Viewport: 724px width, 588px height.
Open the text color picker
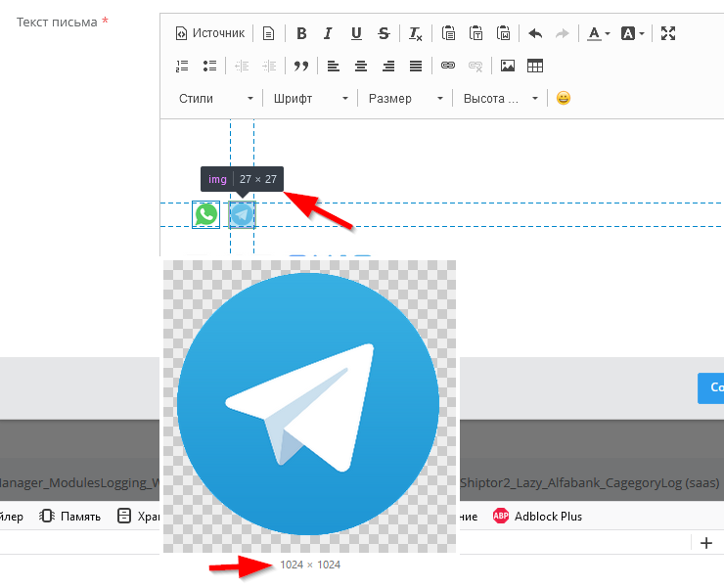click(x=598, y=33)
